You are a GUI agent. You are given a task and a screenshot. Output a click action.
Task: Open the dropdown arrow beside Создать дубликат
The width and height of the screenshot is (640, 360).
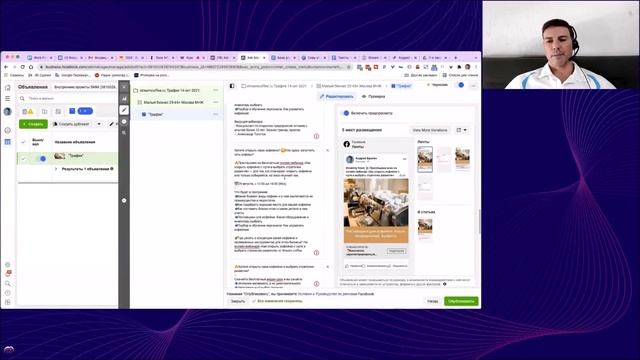(x=99, y=124)
